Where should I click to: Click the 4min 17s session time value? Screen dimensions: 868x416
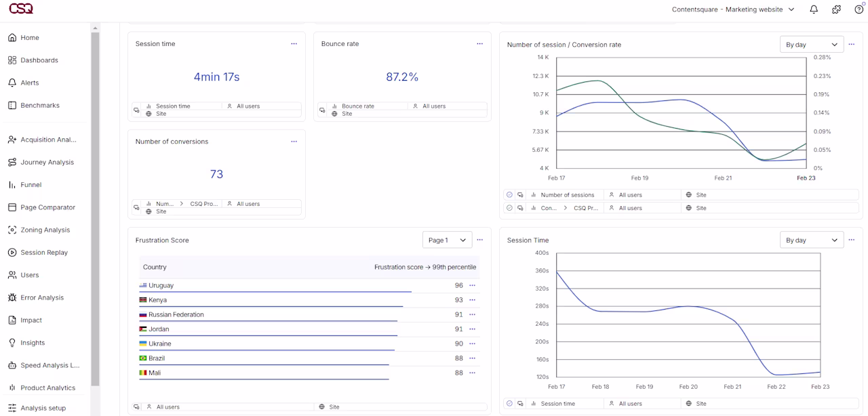pyautogui.click(x=216, y=77)
